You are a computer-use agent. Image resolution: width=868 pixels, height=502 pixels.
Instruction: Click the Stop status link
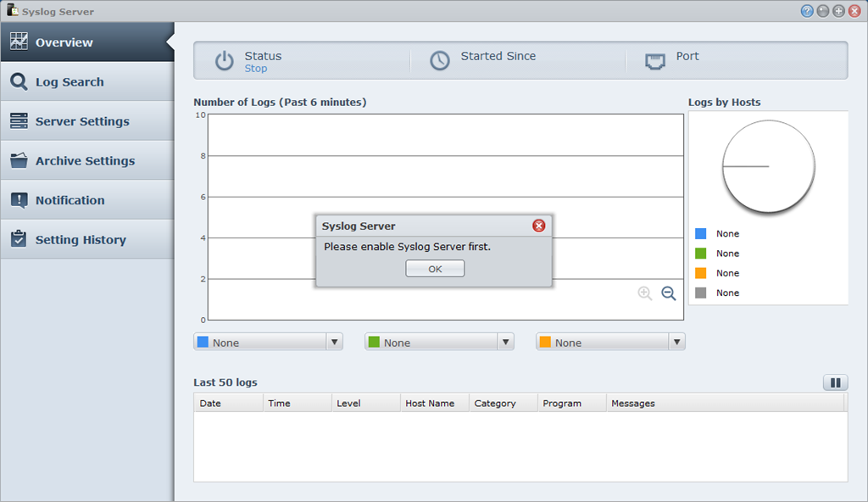(255, 69)
